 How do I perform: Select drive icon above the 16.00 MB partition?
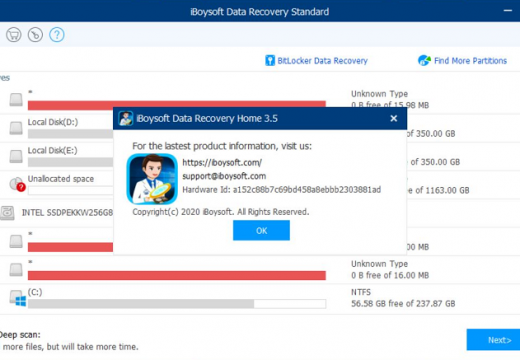pyautogui.click(x=16, y=241)
